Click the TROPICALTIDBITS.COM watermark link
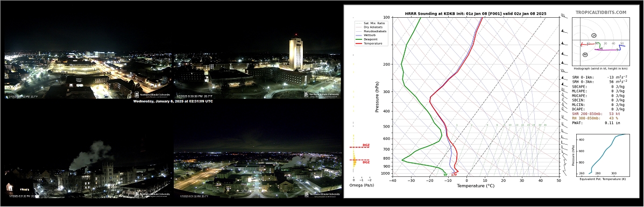The width and height of the screenshot is (644, 207). pos(601,13)
